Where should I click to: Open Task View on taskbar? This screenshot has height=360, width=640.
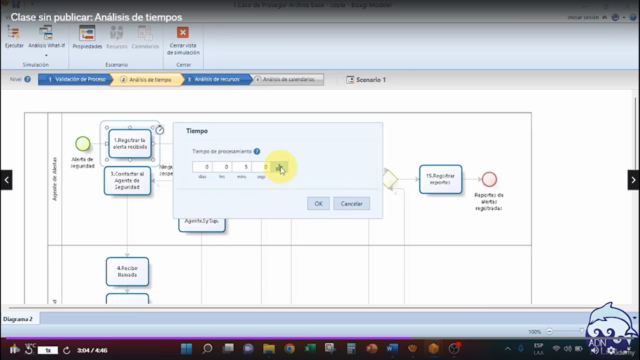228,349
